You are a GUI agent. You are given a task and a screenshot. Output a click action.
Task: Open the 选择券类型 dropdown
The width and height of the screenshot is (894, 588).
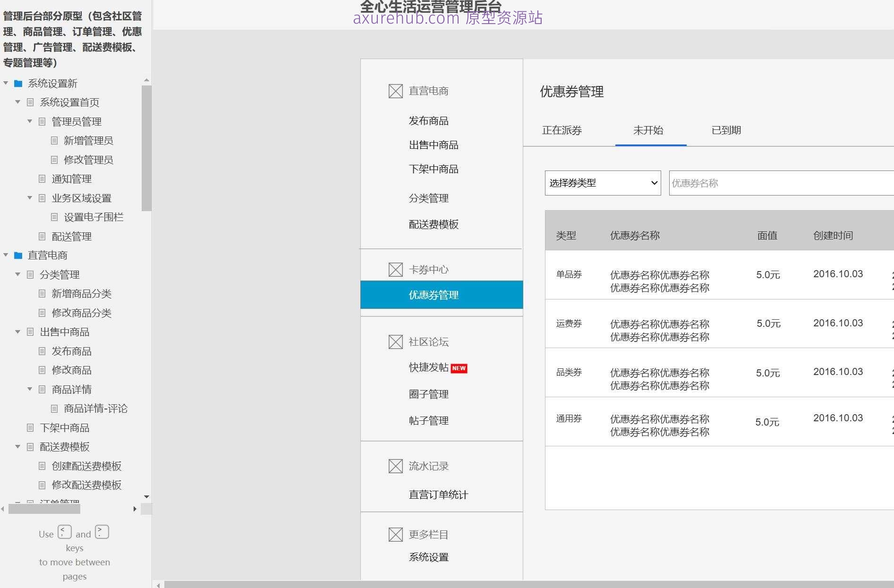[603, 183]
